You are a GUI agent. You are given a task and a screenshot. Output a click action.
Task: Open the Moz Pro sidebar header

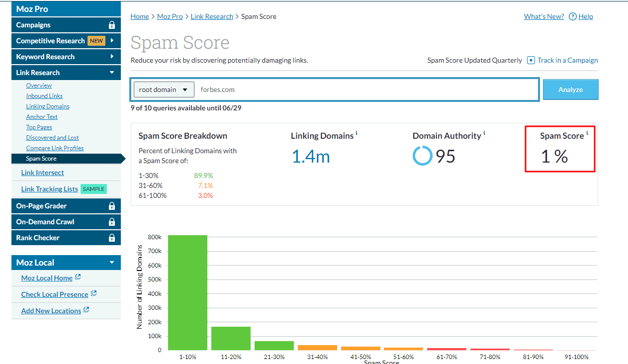66,9
